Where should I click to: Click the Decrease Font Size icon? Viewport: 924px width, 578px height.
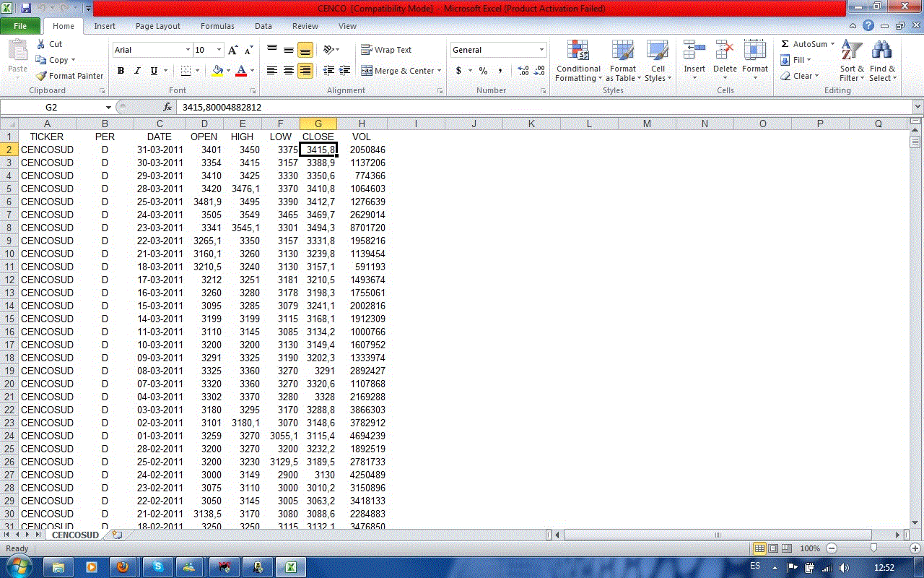[248, 50]
